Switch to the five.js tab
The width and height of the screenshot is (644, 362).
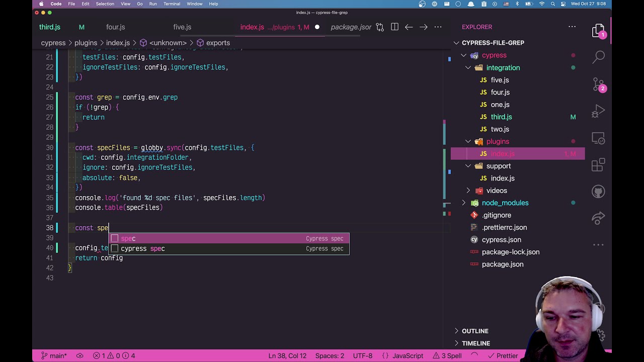coord(182,27)
